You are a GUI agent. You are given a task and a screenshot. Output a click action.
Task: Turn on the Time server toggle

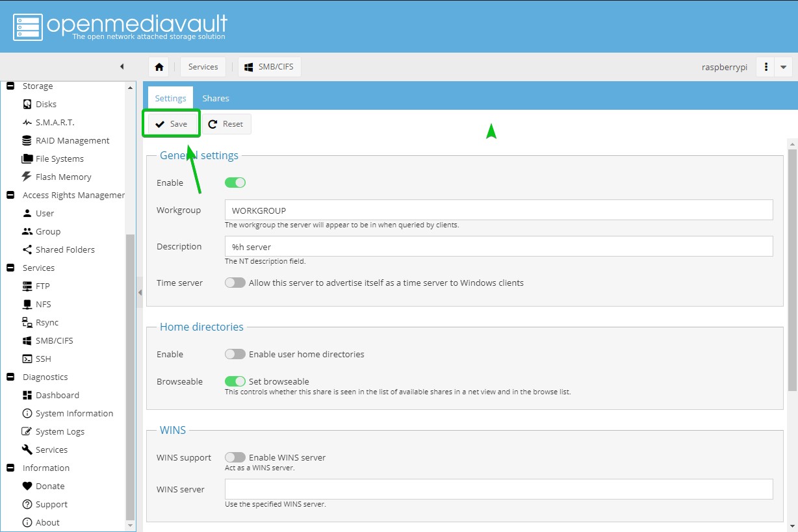tap(235, 283)
